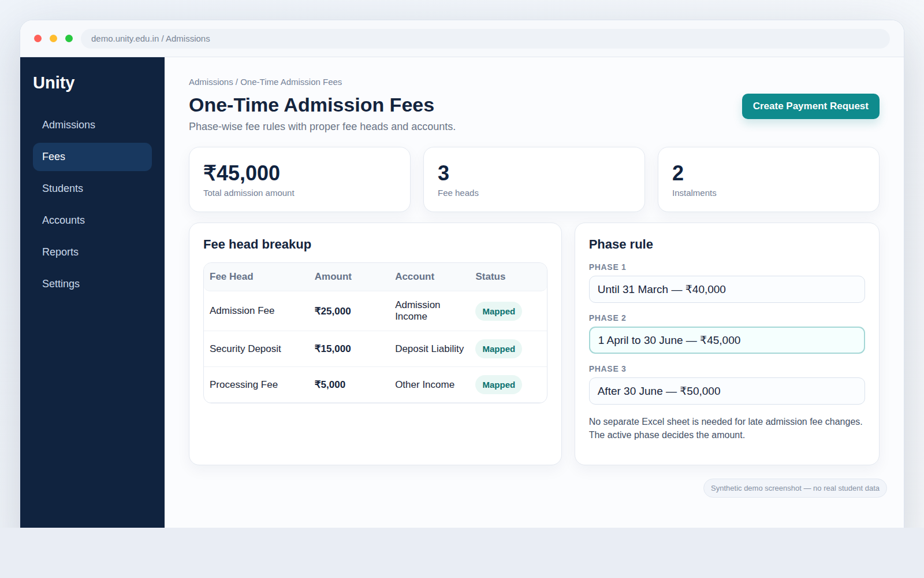The image size is (924, 578).
Task: Click the ₹45,000 total admission amount card
Action: pos(300,179)
